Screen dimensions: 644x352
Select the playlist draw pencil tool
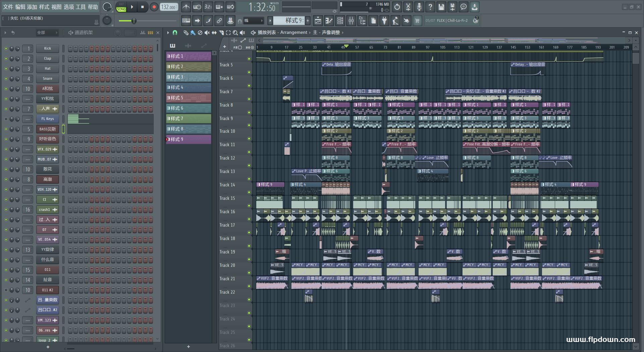186,33
